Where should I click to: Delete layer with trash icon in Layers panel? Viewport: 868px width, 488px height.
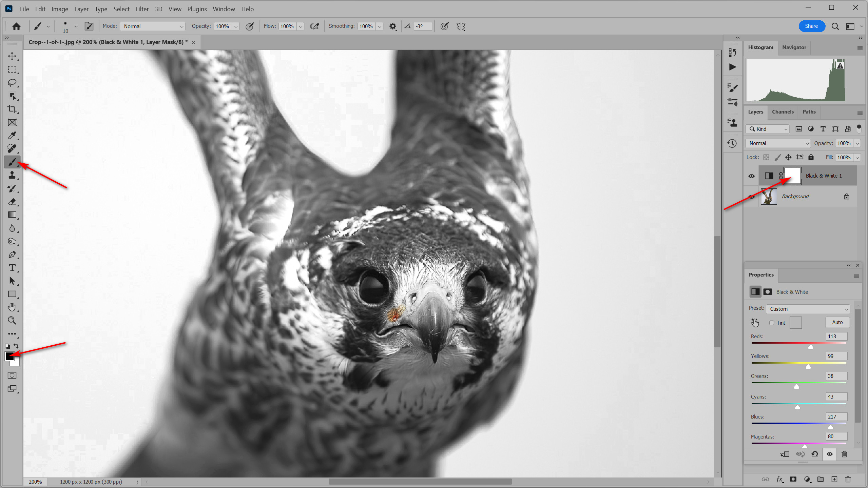848,479
